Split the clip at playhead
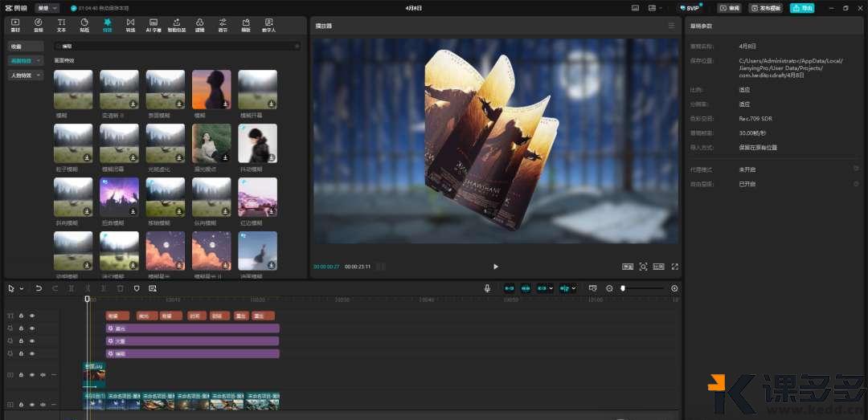Screen dimensions: 868x420 [71, 288]
